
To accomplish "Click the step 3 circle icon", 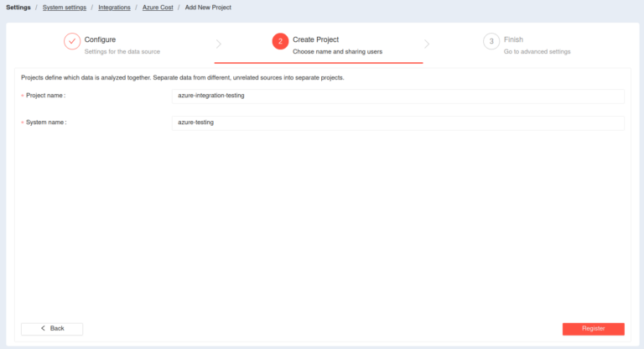I will (x=491, y=42).
